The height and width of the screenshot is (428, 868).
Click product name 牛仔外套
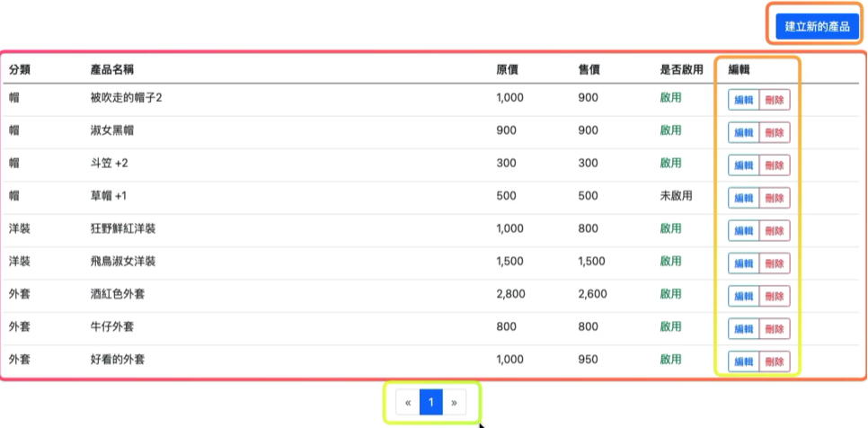[x=111, y=326]
